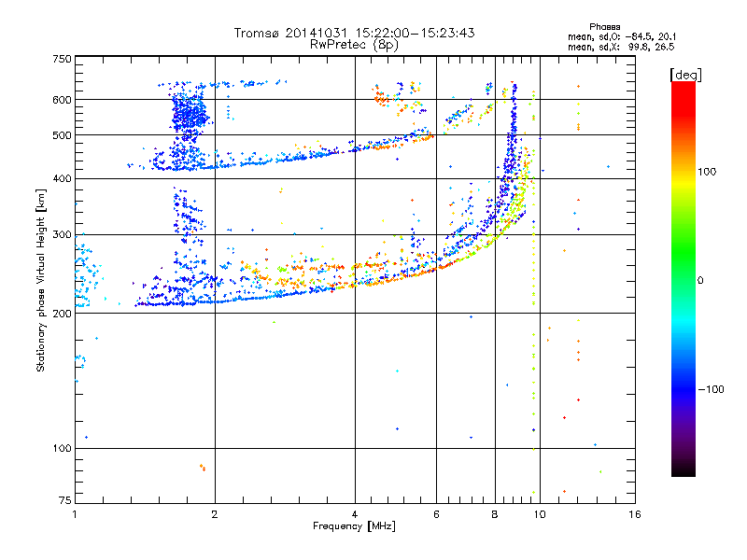Click the x-axis '10' tick label
747x560 pixels.
540,514
